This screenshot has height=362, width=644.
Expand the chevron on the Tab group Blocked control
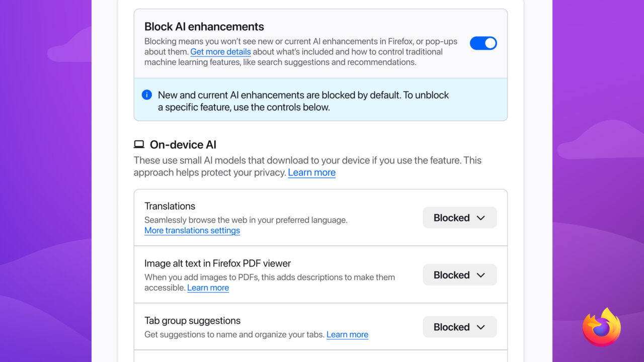click(x=480, y=327)
